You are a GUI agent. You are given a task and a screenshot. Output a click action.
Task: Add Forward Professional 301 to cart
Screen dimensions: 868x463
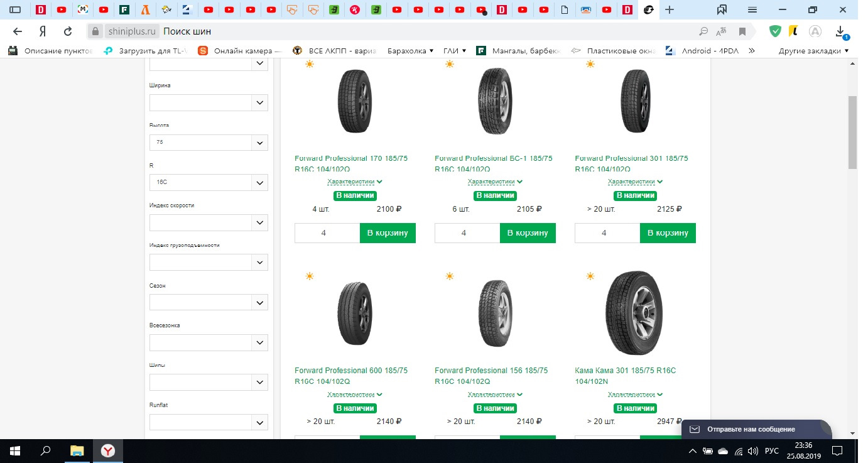668,232
